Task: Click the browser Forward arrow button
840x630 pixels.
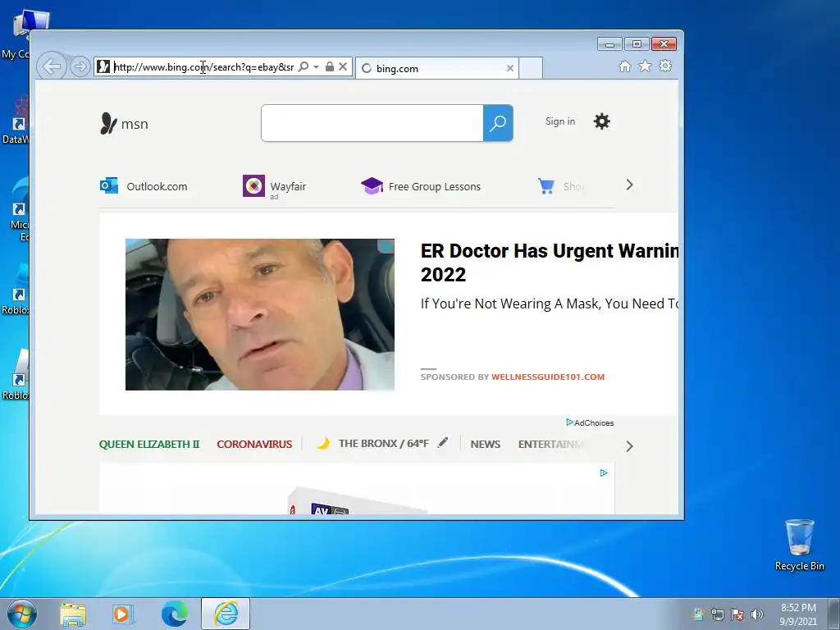Action: click(80, 66)
